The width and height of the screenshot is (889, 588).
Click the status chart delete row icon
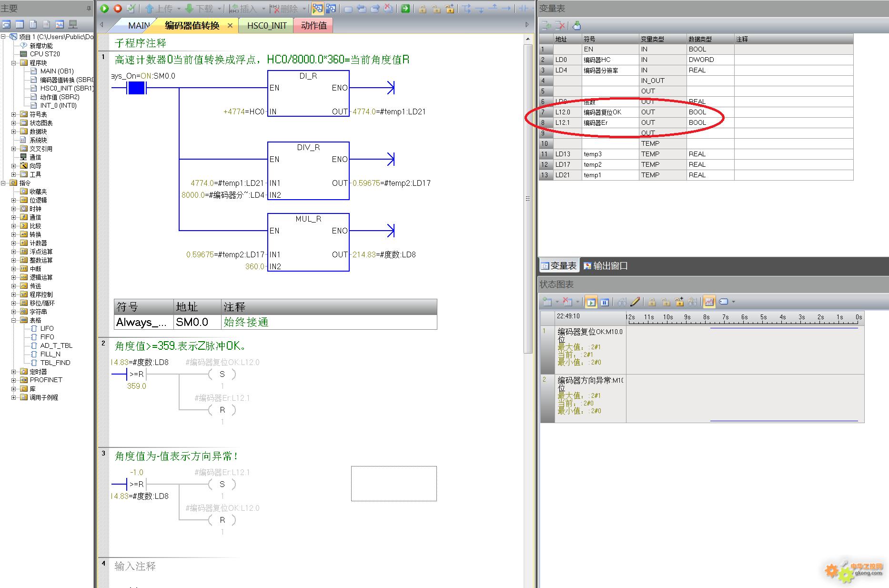[567, 302]
